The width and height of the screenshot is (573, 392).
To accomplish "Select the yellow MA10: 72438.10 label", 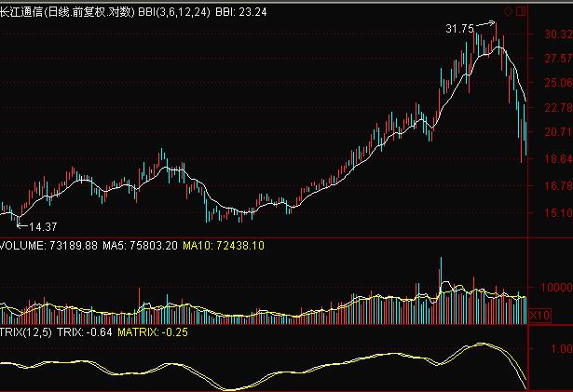I will (225, 246).
